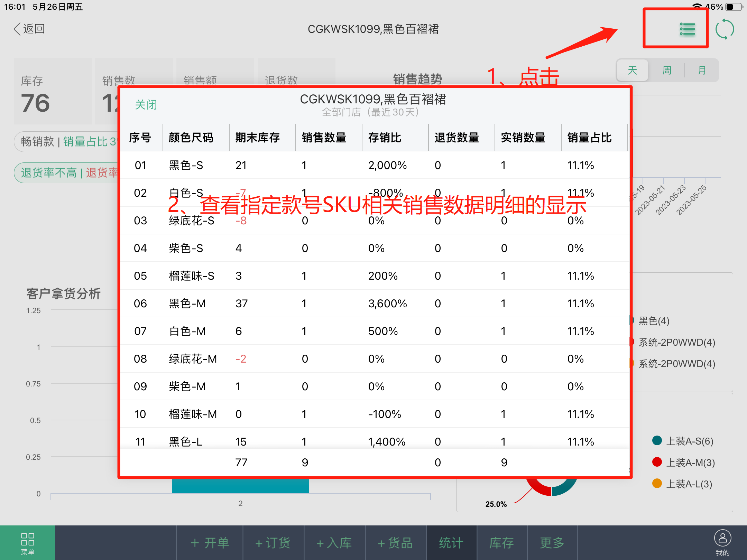Select row 绿底花-S in the table

pos(375,221)
